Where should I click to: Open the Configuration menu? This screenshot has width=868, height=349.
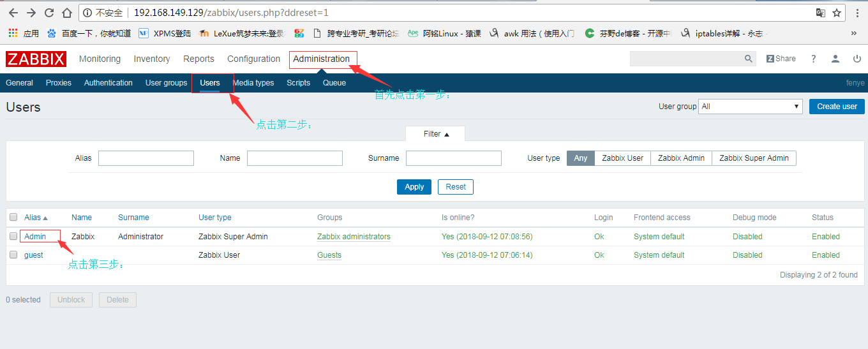[x=253, y=59]
